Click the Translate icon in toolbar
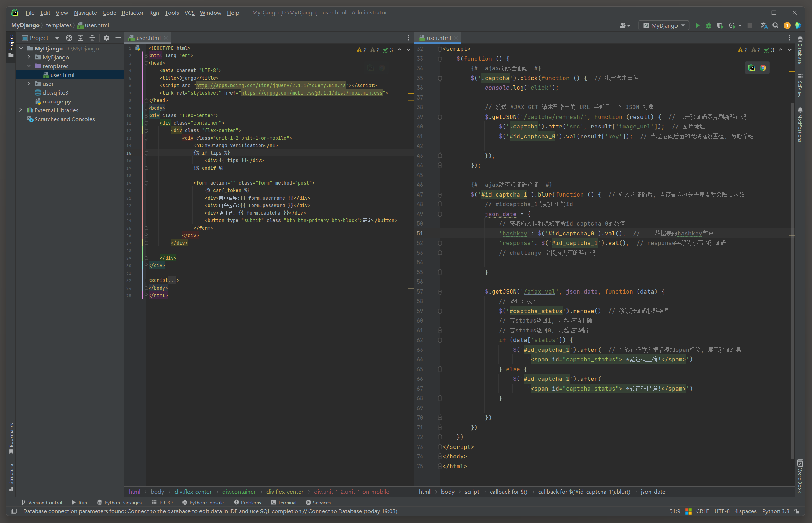The height and width of the screenshot is (523, 812). click(x=764, y=25)
